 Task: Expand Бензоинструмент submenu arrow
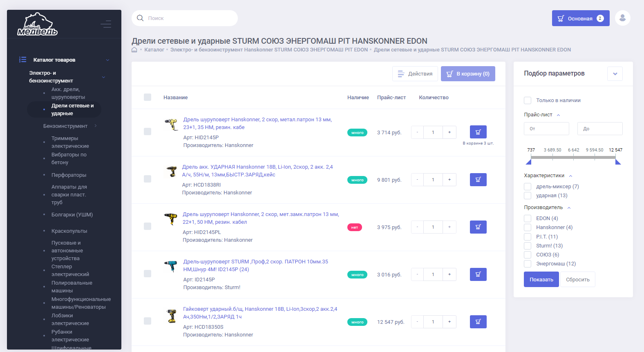tap(96, 126)
